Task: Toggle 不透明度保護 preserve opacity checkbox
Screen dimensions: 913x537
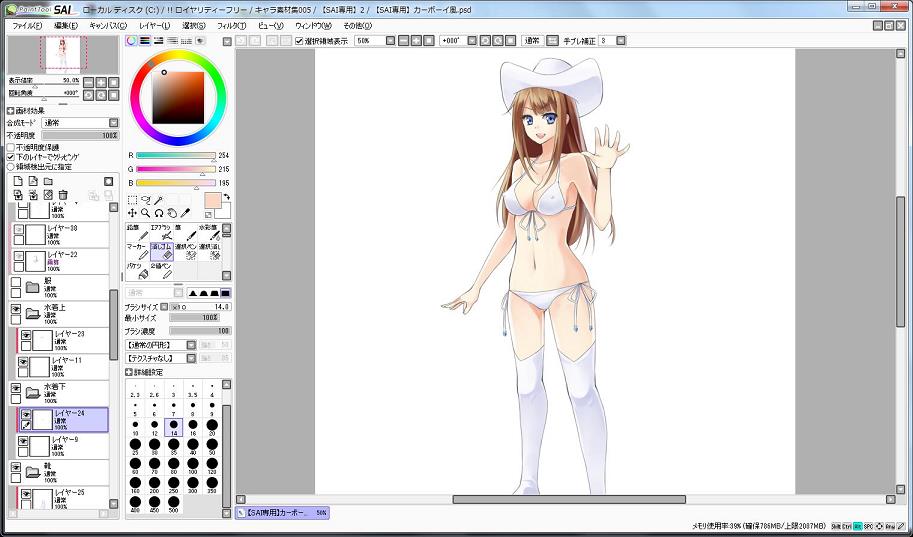Action: point(12,147)
